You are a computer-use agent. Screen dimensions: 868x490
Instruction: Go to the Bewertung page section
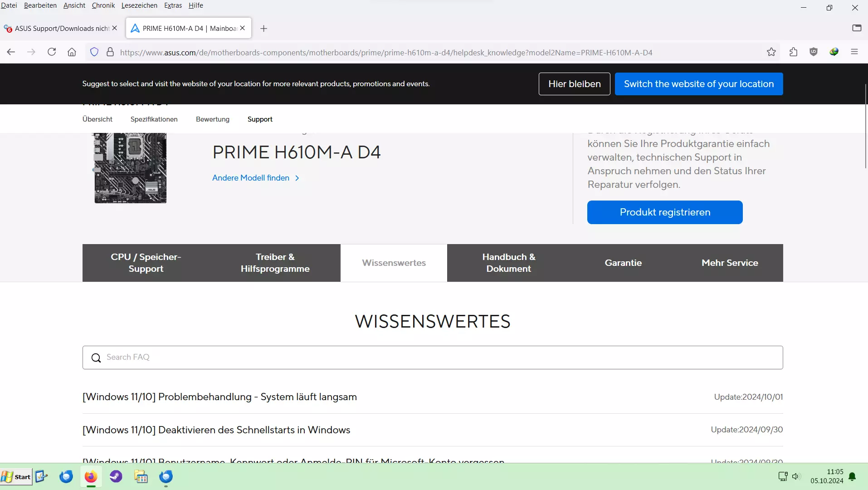coord(213,119)
